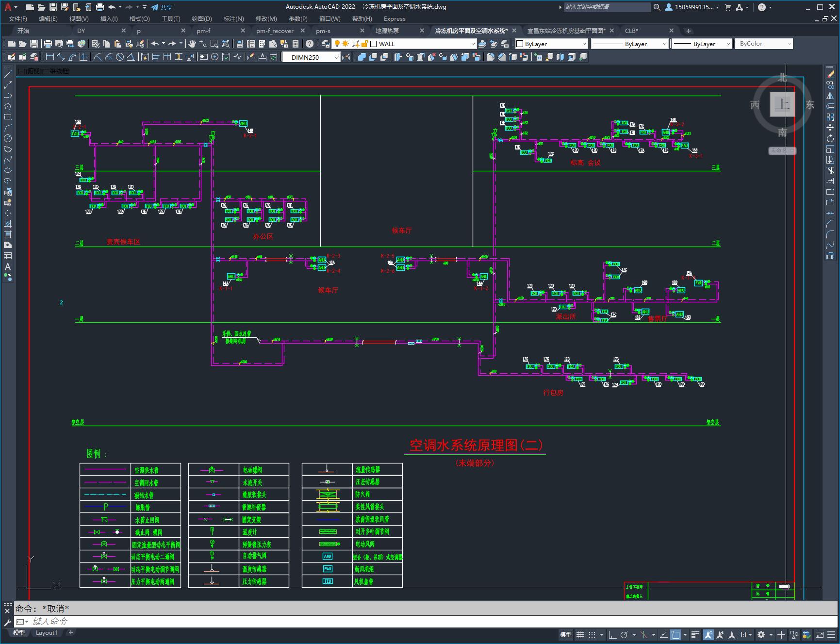The image size is (840, 644).
Task: Close the CLB* drawing tab
Action: (672, 31)
